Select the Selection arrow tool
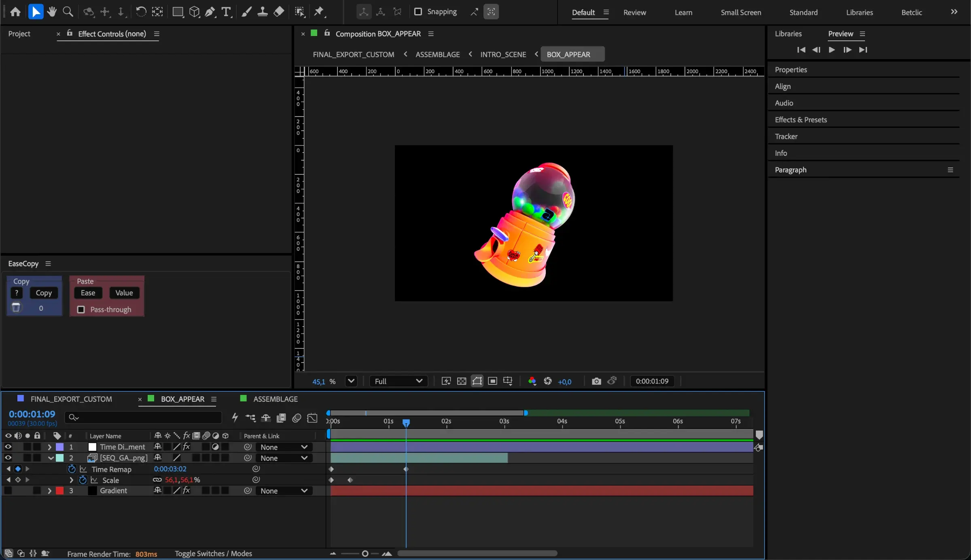This screenshot has width=971, height=560. [x=36, y=12]
